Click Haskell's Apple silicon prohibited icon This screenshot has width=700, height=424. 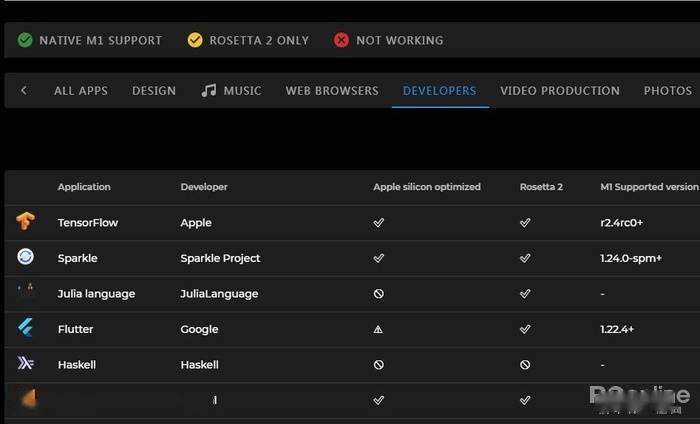tap(379, 365)
